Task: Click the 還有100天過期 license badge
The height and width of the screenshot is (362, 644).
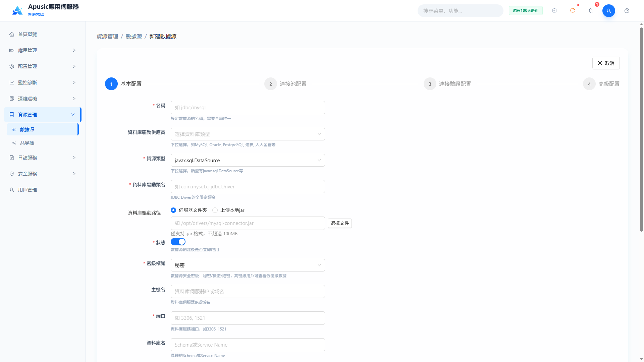Action: (x=526, y=11)
